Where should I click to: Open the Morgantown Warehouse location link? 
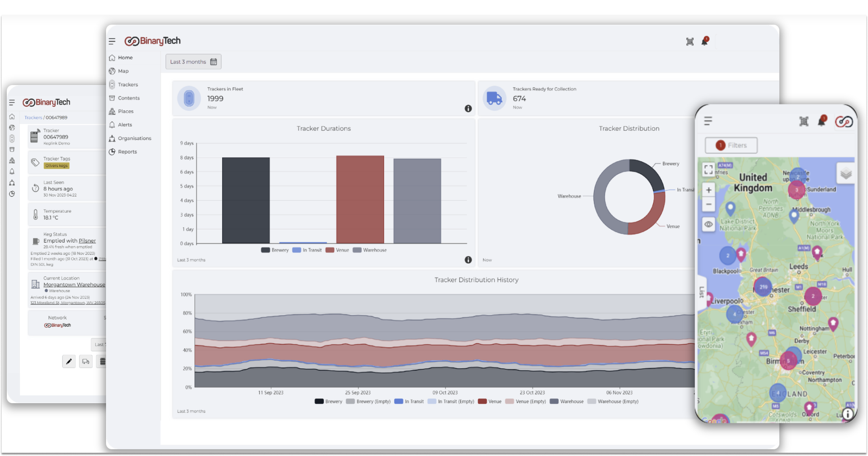click(x=74, y=285)
